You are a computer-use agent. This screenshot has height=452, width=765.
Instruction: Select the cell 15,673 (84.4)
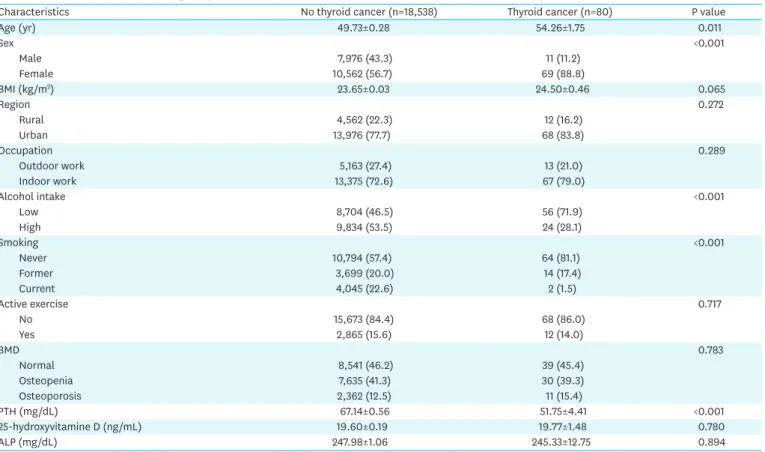(x=363, y=319)
